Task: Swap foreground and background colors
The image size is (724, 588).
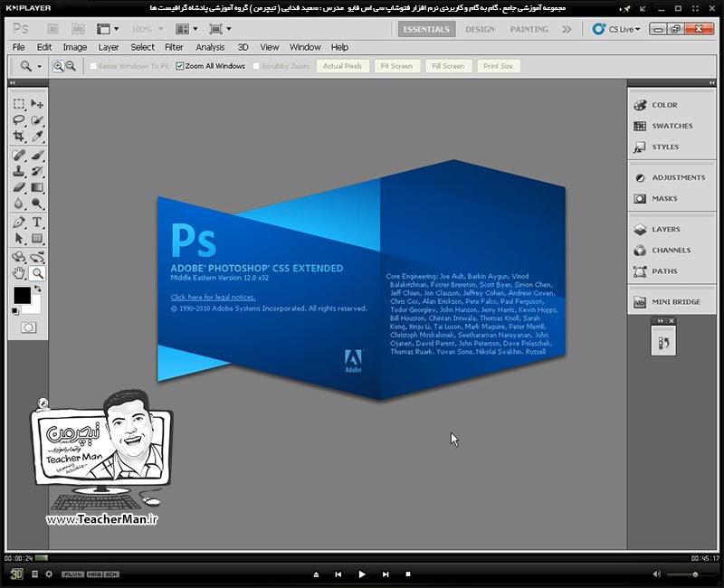Action: point(37,289)
